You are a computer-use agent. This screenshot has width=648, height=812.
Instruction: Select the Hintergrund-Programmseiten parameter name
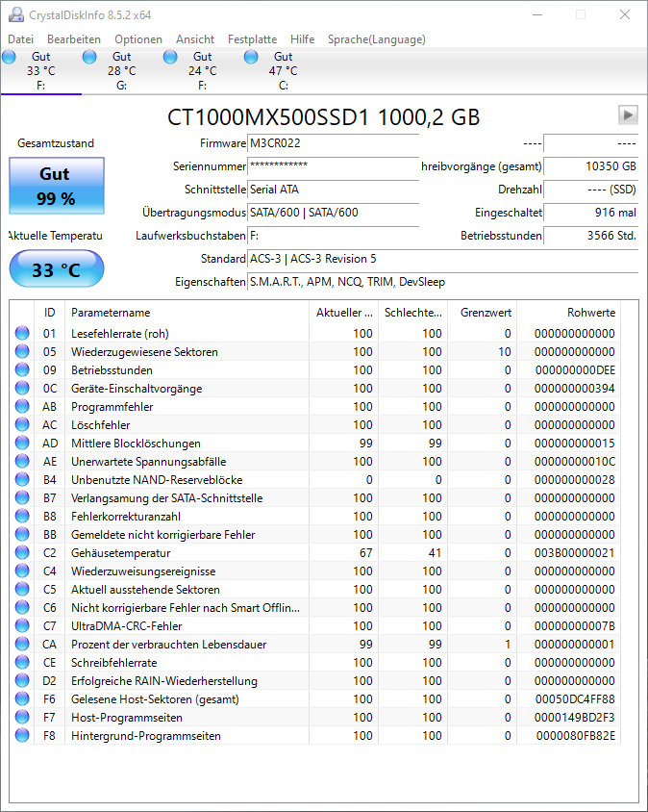coord(146,736)
